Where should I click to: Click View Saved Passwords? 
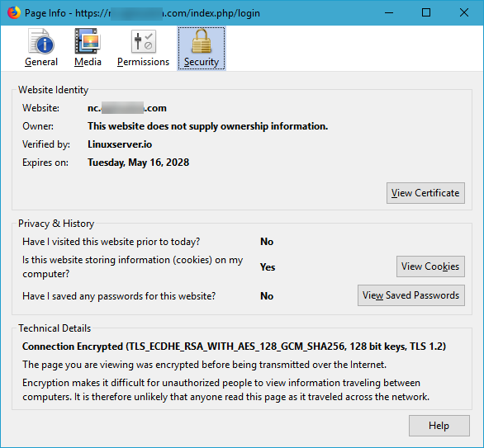tap(410, 295)
